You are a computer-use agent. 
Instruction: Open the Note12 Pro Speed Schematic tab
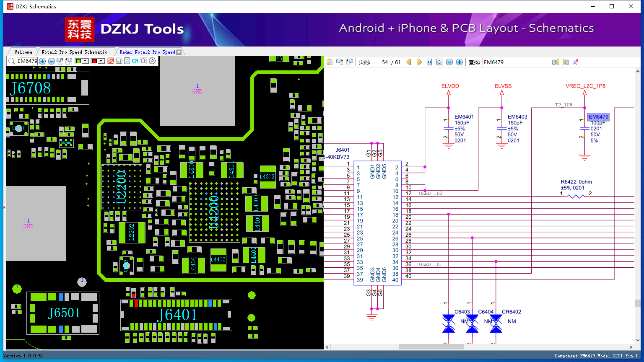[74, 52]
